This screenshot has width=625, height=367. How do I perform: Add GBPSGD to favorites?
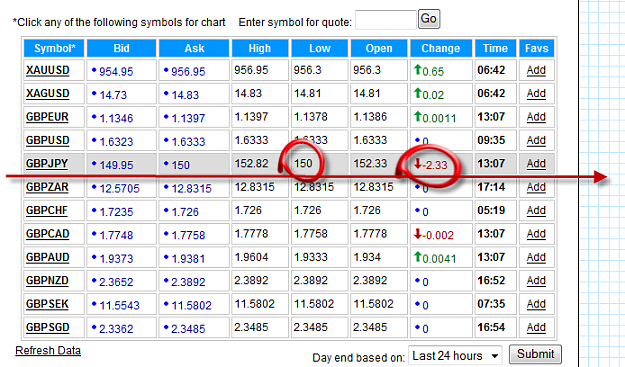536,328
